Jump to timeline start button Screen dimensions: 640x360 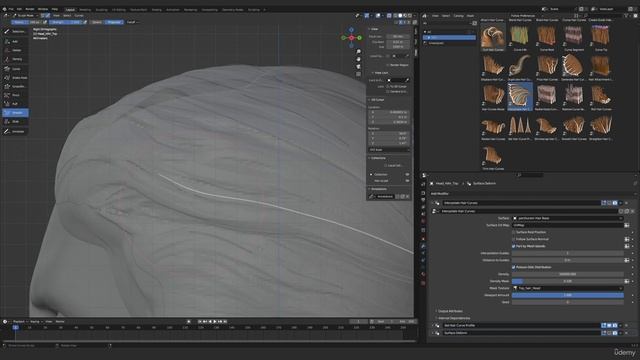(200, 322)
